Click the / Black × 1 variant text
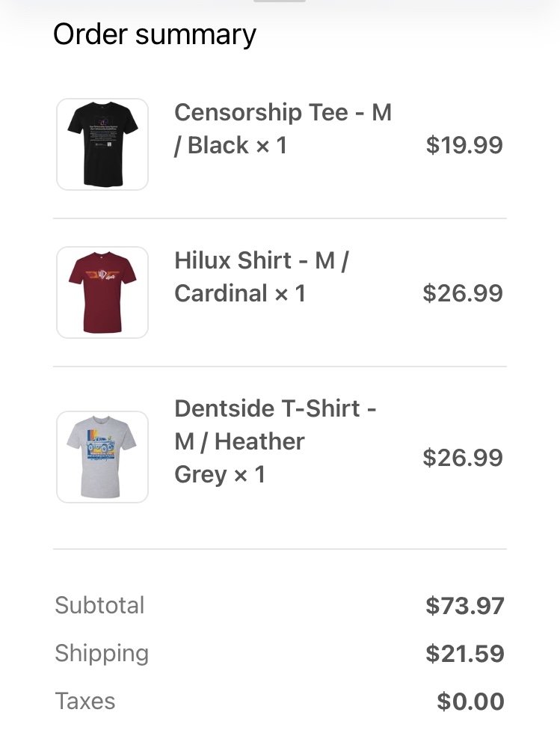 [x=230, y=145]
